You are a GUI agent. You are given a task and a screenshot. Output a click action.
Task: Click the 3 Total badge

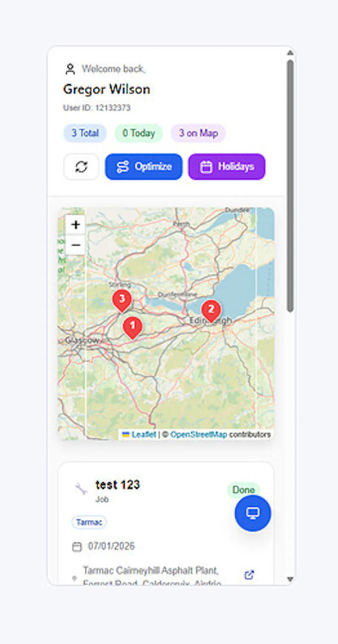tap(85, 133)
